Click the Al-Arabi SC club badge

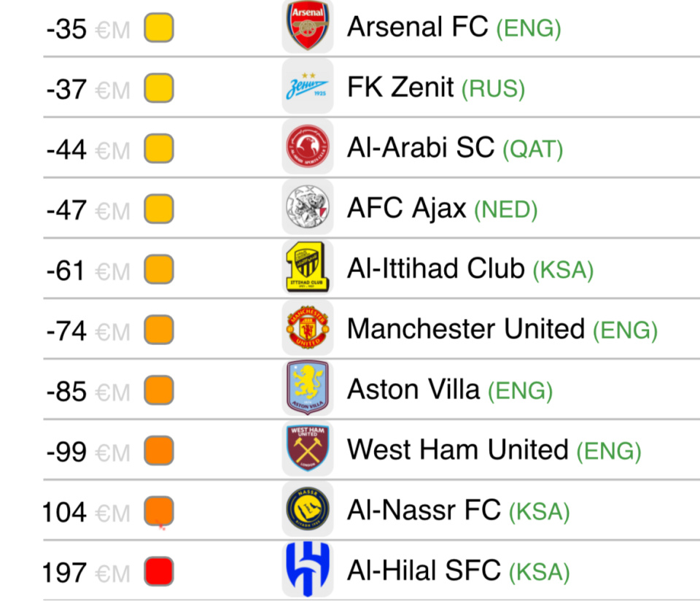[307, 149]
